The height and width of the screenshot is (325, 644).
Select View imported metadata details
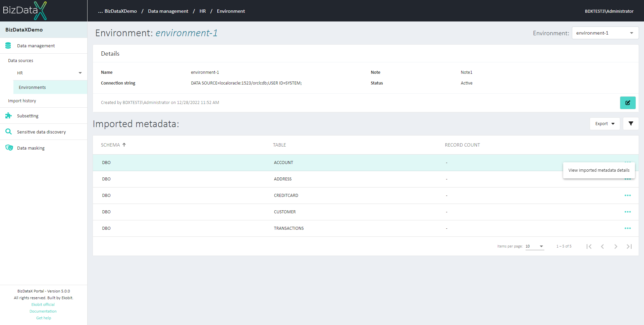click(x=599, y=170)
